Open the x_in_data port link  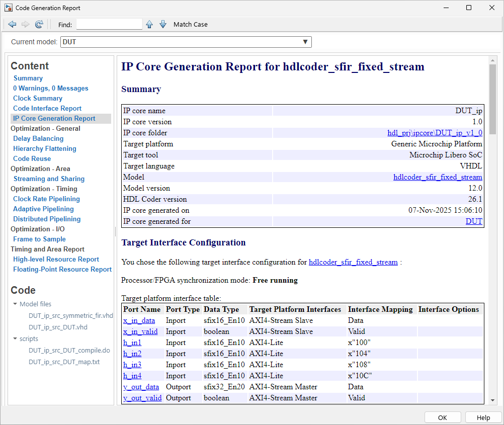coord(139,320)
